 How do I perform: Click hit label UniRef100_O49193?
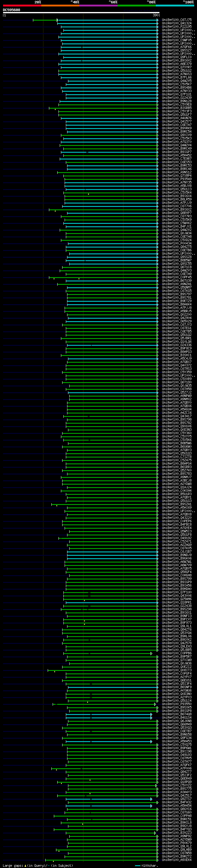click(177, 754)
